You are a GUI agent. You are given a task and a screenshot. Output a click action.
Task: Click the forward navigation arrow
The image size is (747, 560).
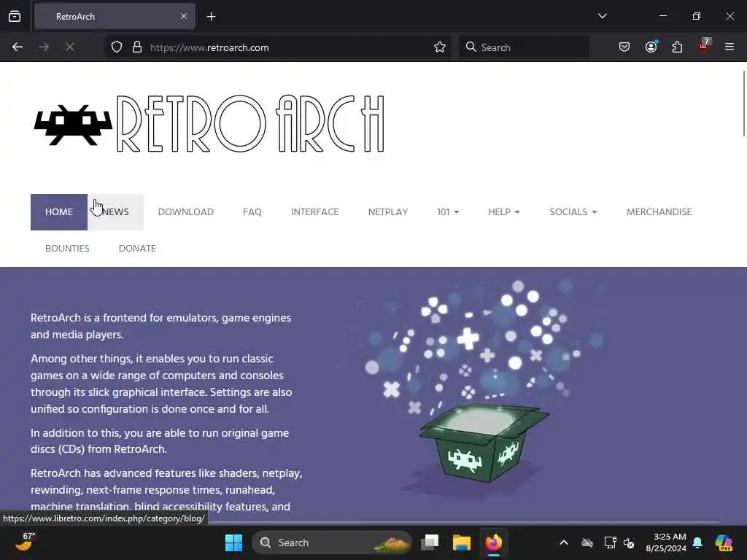click(44, 47)
